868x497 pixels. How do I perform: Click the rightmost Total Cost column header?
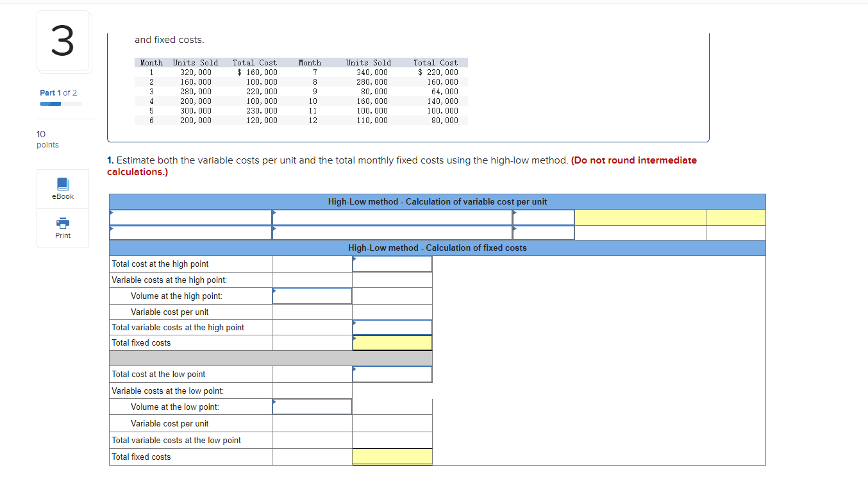pos(436,62)
